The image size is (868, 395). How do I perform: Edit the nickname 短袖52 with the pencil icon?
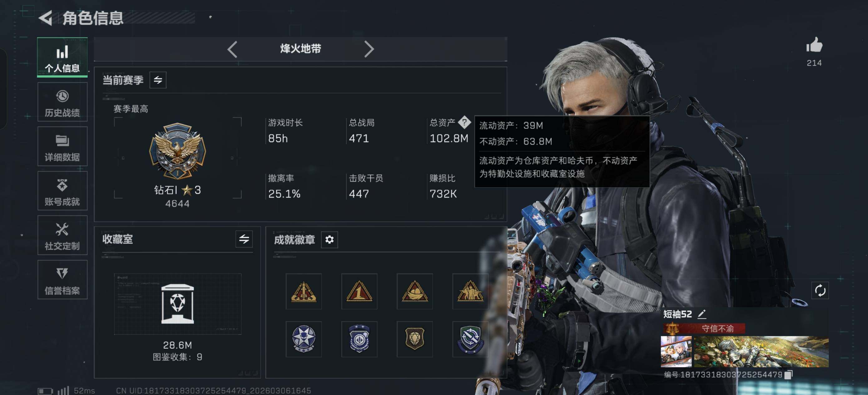(702, 314)
